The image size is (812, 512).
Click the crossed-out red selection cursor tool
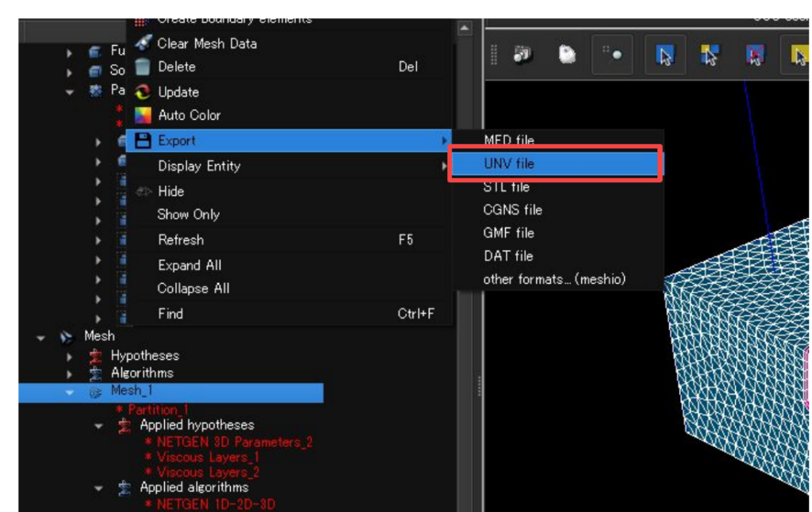tap(754, 55)
